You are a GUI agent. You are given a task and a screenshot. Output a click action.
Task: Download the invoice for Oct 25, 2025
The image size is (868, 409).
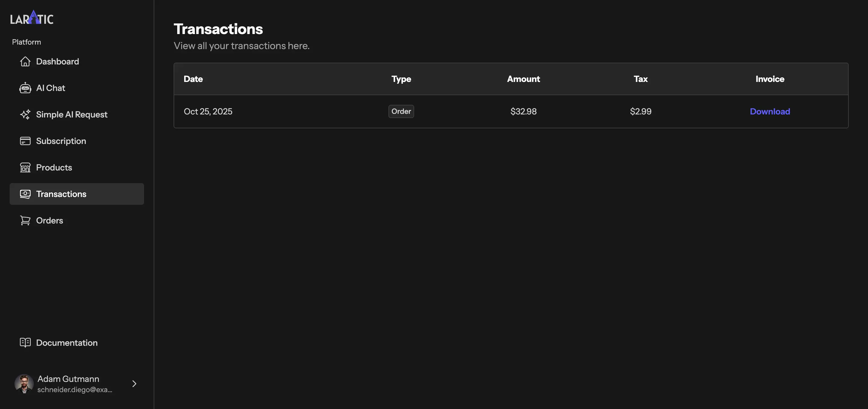770,111
